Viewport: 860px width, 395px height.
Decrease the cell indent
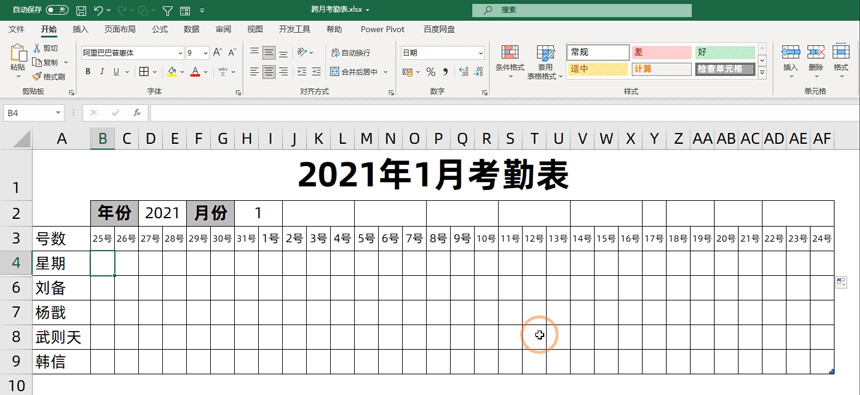pos(302,71)
